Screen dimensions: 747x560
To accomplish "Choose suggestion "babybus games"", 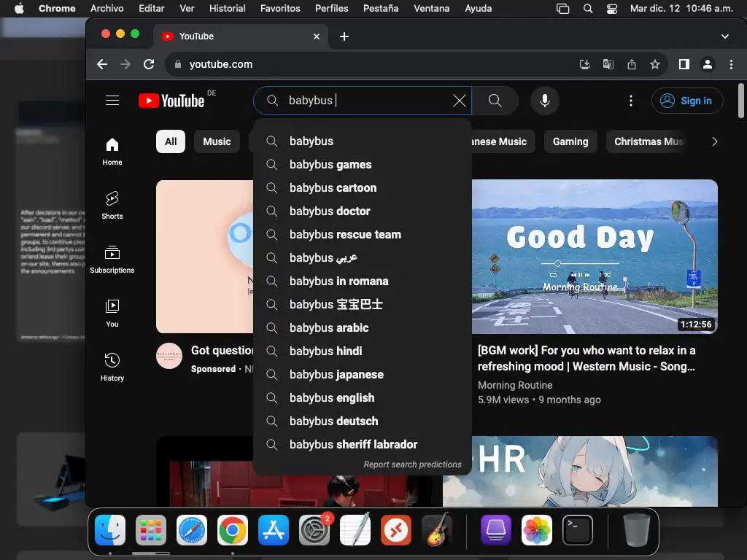I will (x=363, y=165).
